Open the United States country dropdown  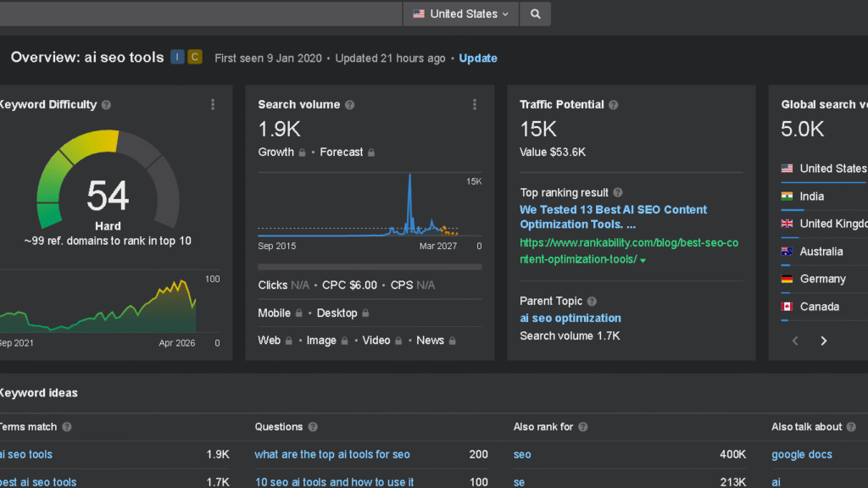461,14
